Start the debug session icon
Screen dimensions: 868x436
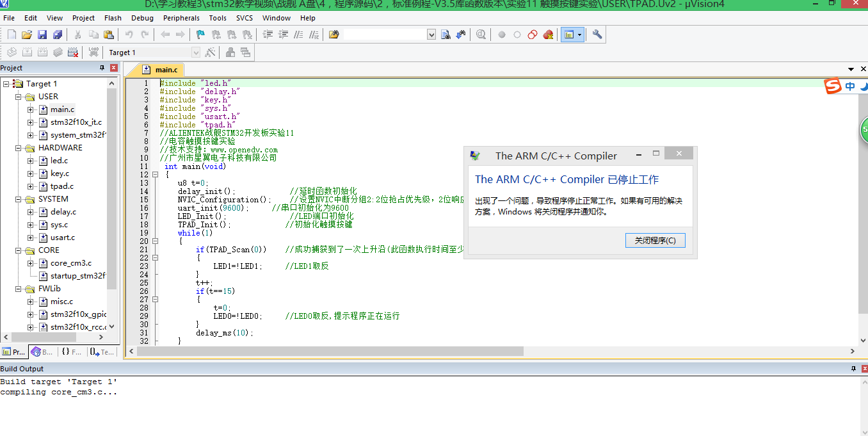point(481,35)
